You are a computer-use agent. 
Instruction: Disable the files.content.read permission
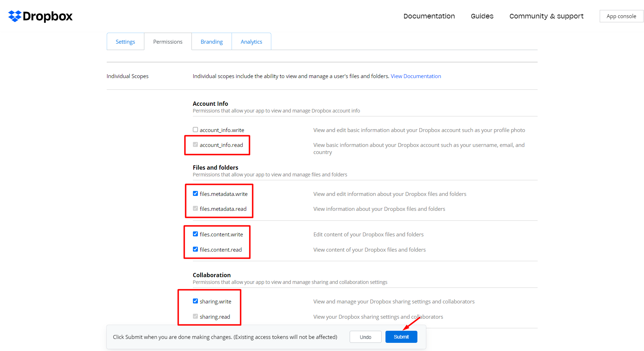tap(195, 249)
